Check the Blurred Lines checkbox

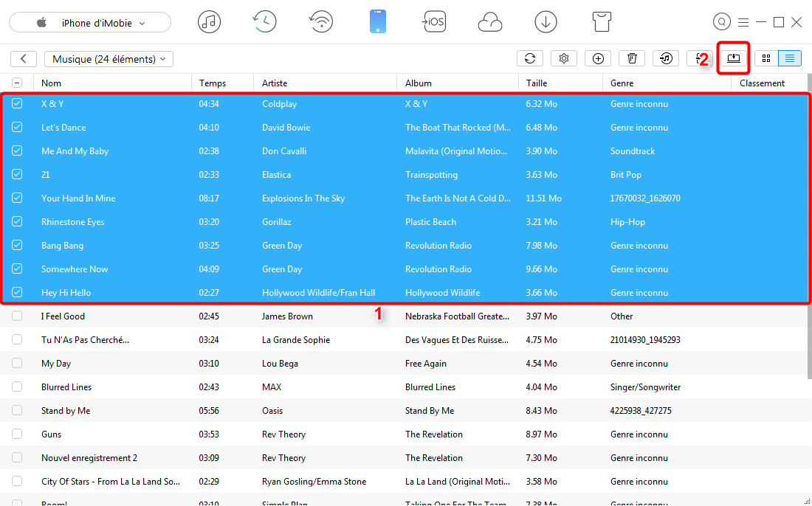tap(17, 387)
